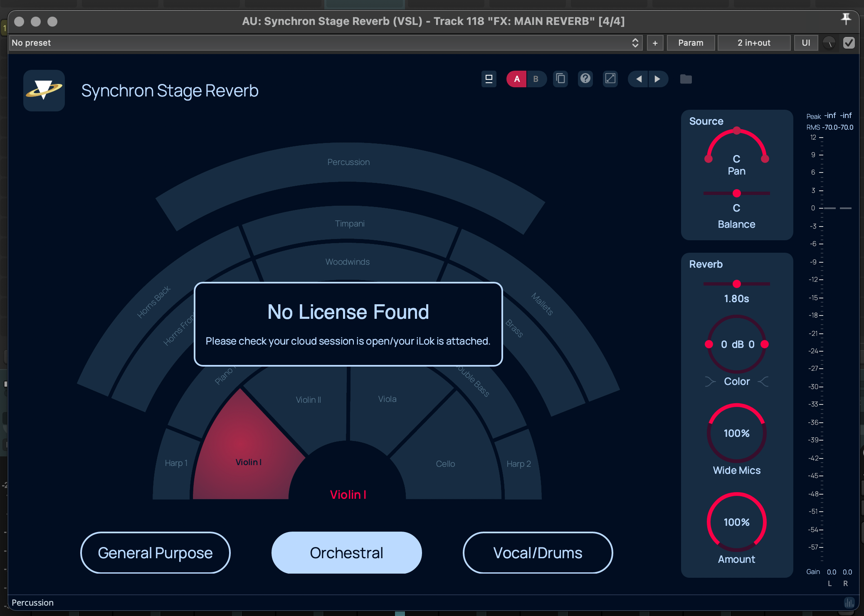Toggle the compact view layout icon

[x=489, y=79]
